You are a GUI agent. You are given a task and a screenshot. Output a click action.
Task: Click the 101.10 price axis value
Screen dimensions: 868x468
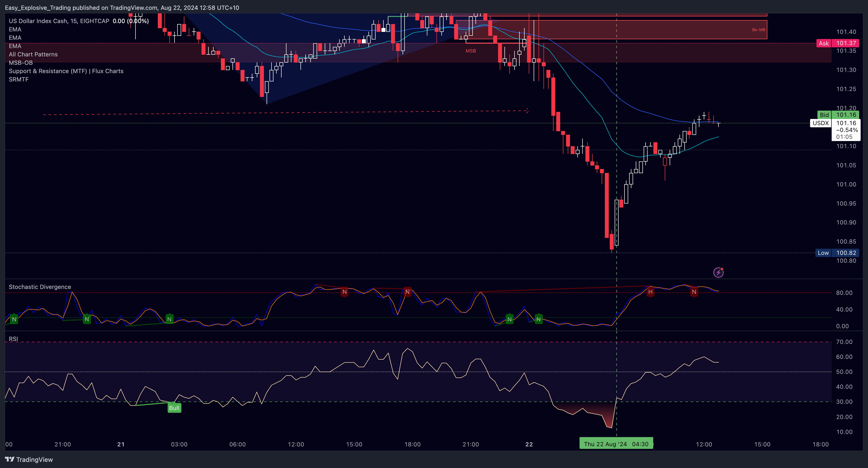(x=846, y=146)
